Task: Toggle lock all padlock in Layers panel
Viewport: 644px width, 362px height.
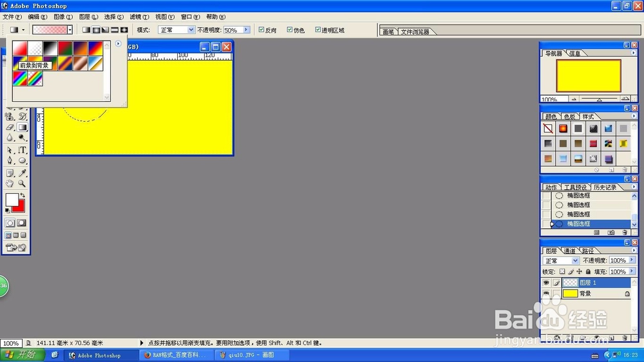Action: (x=588, y=272)
